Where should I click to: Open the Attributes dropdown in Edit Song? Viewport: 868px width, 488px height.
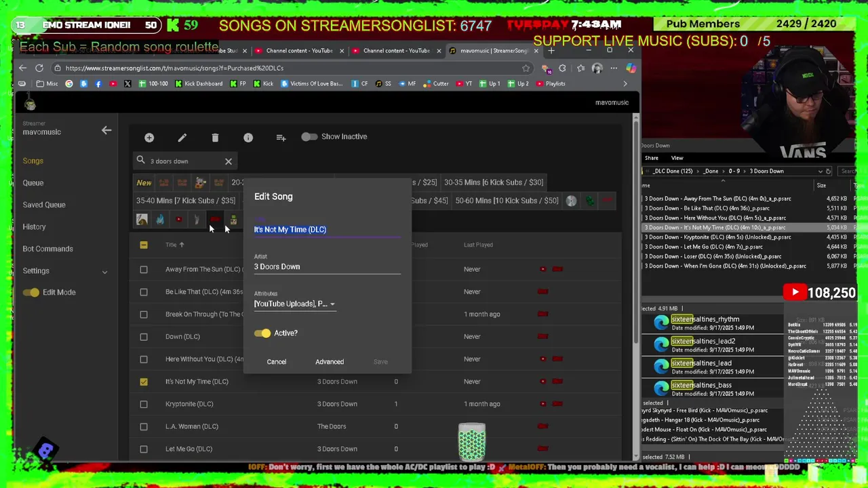point(294,304)
